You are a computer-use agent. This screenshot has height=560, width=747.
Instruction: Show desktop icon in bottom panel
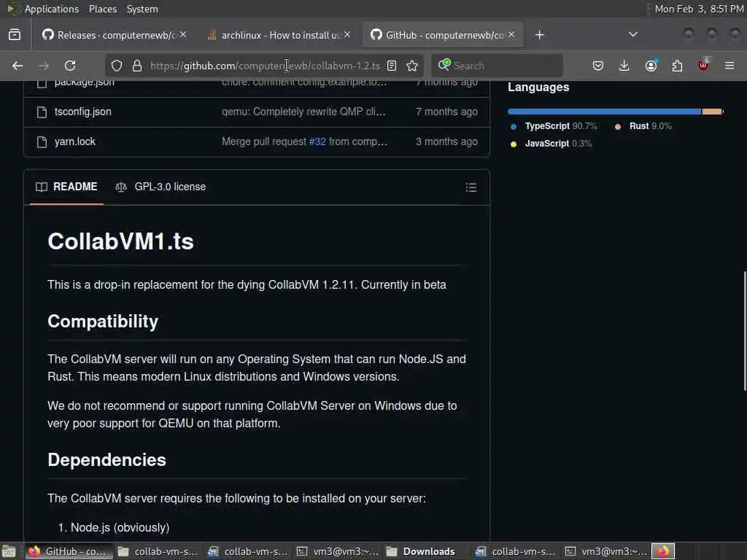tap(9, 551)
